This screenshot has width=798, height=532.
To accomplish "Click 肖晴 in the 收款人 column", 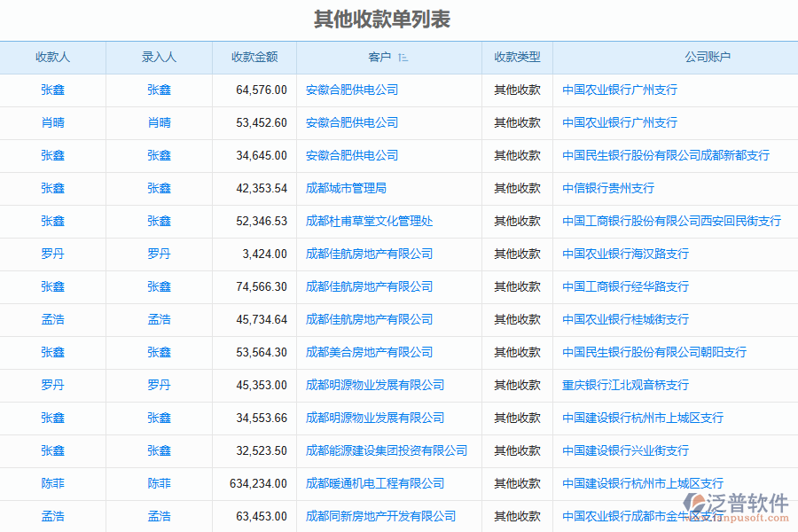I will tap(52, 122).
